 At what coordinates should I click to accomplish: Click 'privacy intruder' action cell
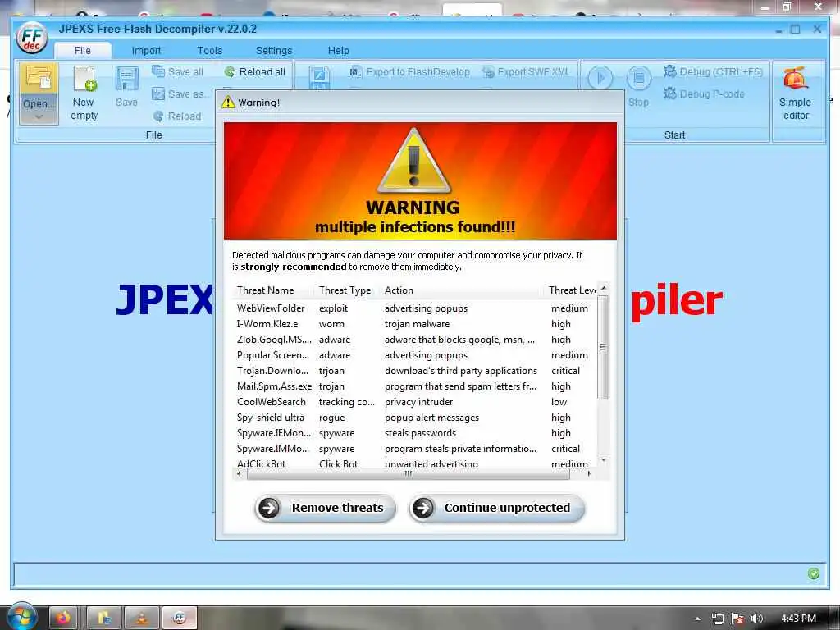point(418,402)
